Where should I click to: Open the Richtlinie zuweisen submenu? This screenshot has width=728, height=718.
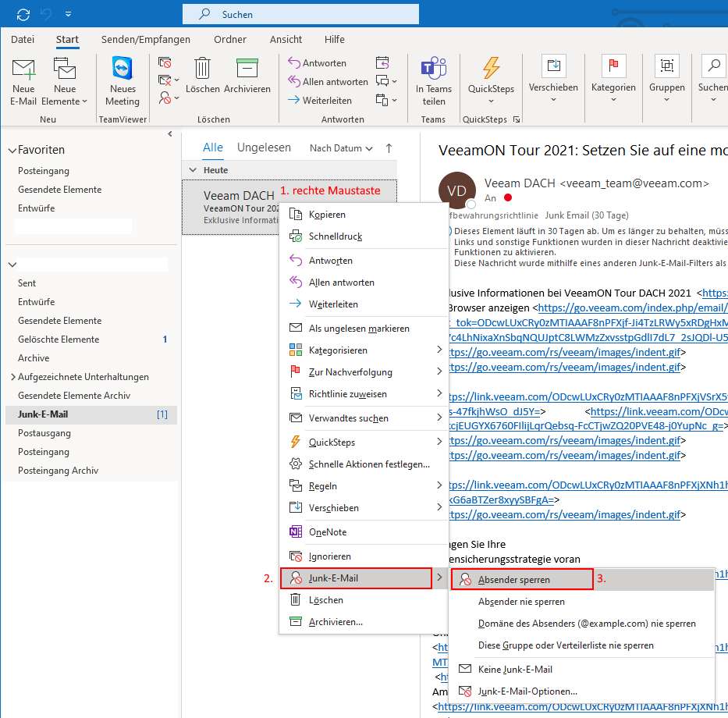click(364, 394)
